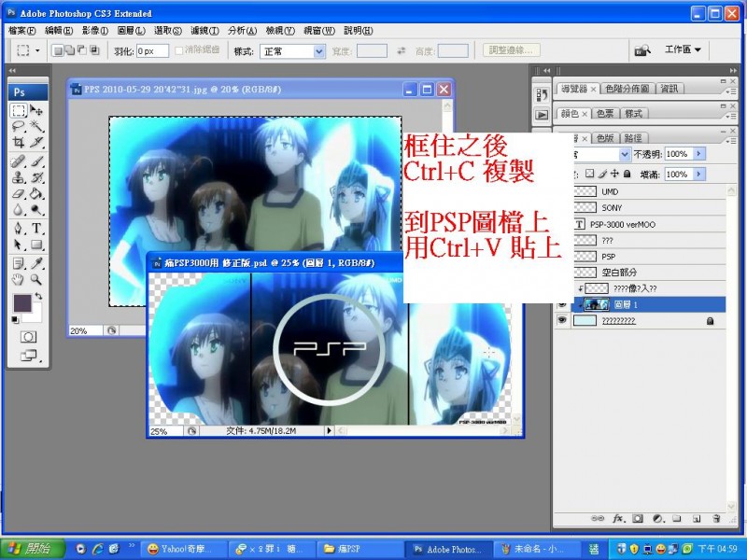Select the Zoom tool

coord(36,279)
